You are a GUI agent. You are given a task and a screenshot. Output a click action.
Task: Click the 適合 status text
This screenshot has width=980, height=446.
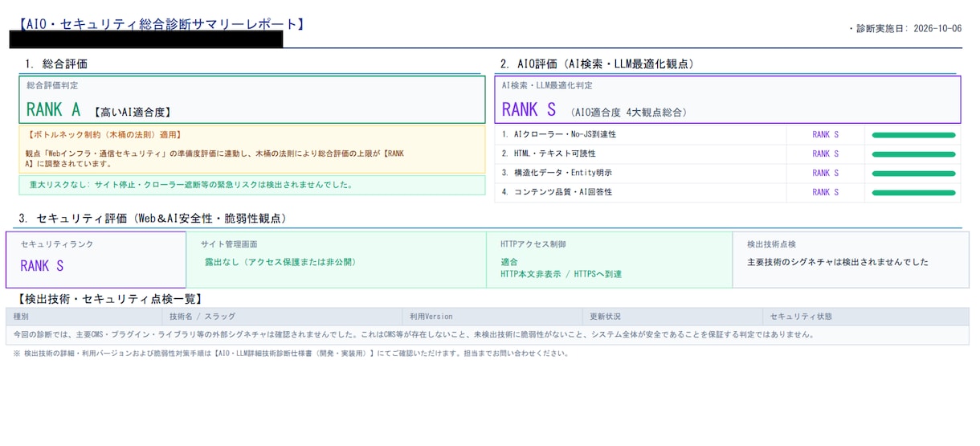pos(508,262)
